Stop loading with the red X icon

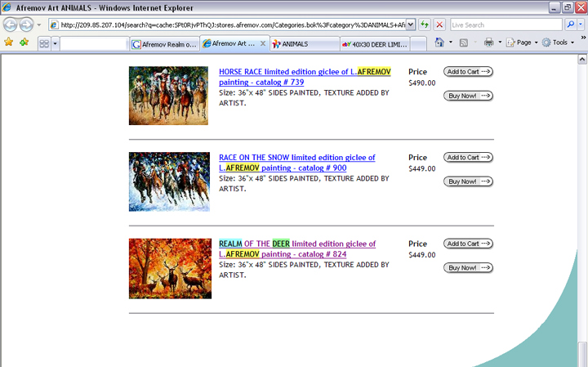point(439,25)
